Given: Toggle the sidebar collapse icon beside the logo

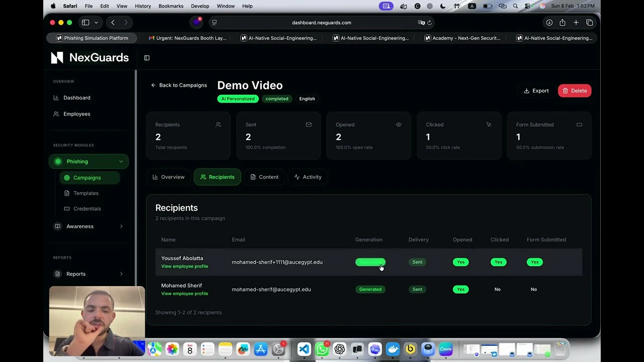Looking at the screenshot, I should coord(147,58).
